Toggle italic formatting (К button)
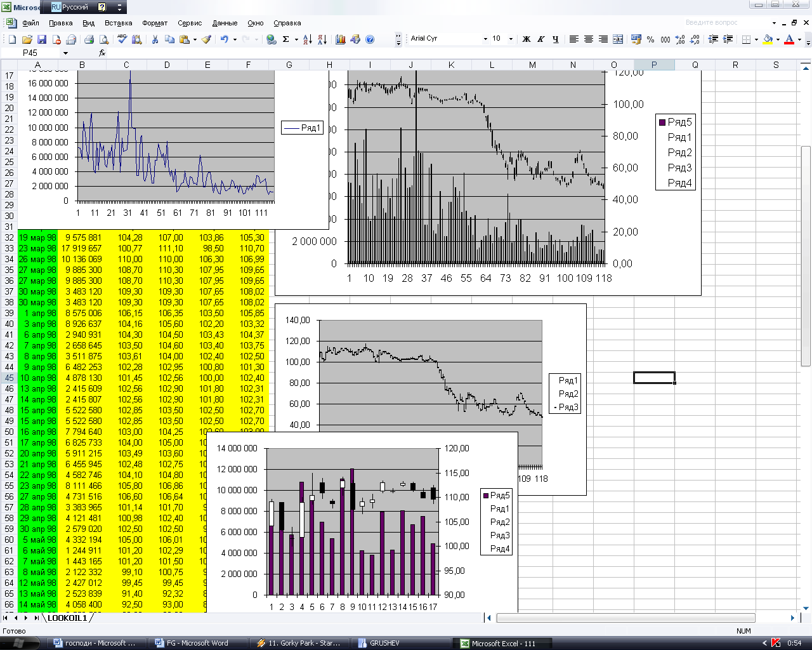Screen dimensions: 812x650 (540, 39)
